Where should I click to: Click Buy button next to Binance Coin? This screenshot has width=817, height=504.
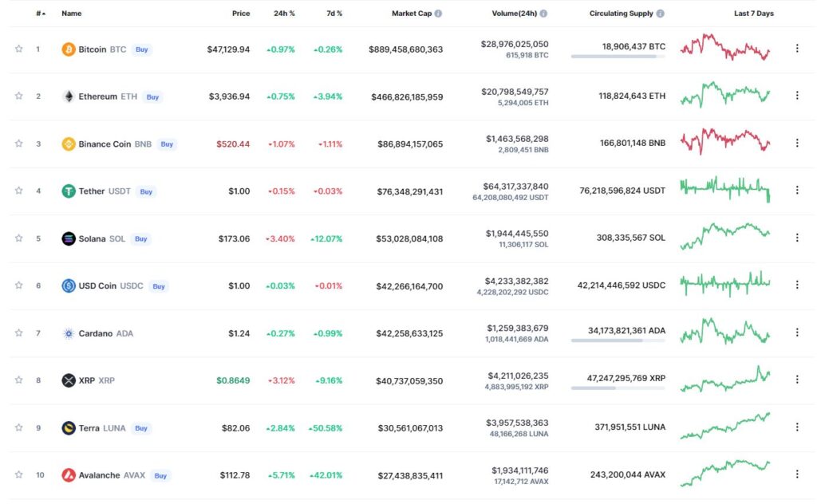(167, 144)
